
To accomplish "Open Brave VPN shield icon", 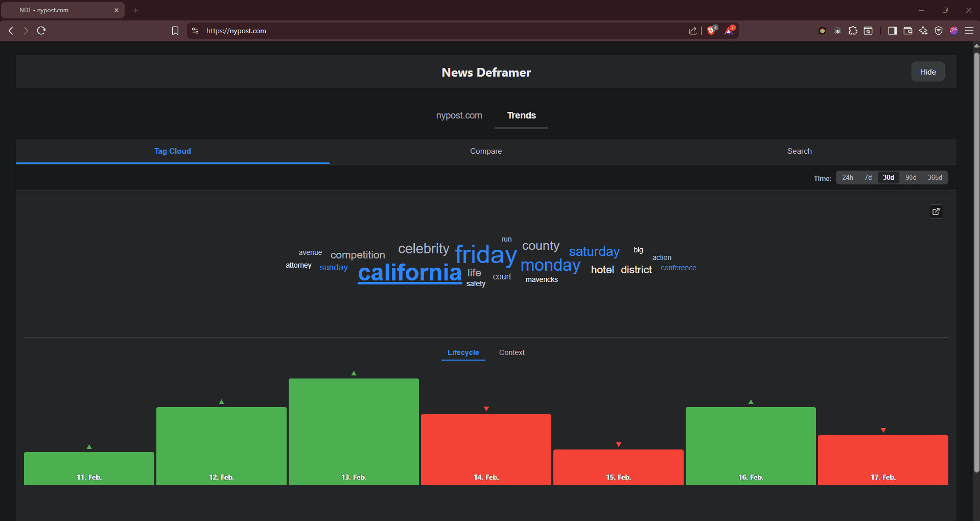I will [938, 31].
